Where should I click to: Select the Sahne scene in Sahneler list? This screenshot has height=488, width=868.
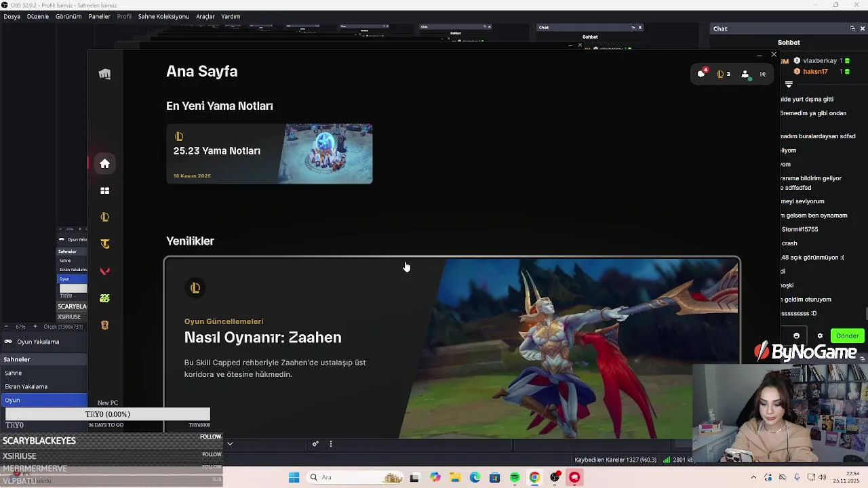coord(44,373)
